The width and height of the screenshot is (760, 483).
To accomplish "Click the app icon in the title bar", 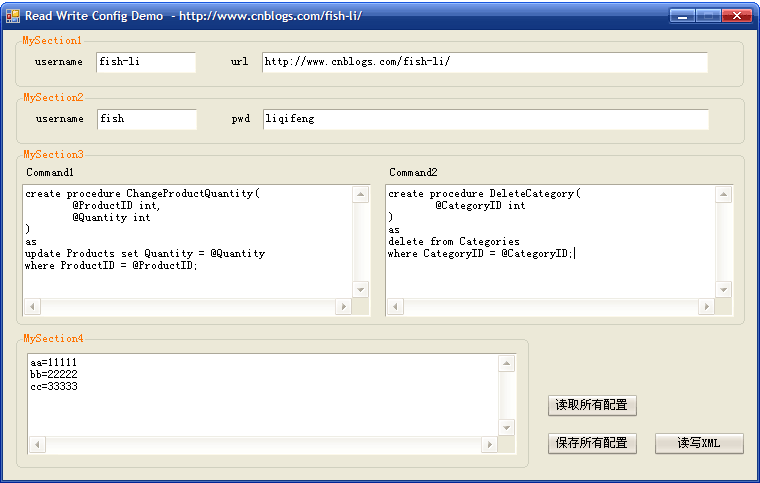I will (13, 16).
